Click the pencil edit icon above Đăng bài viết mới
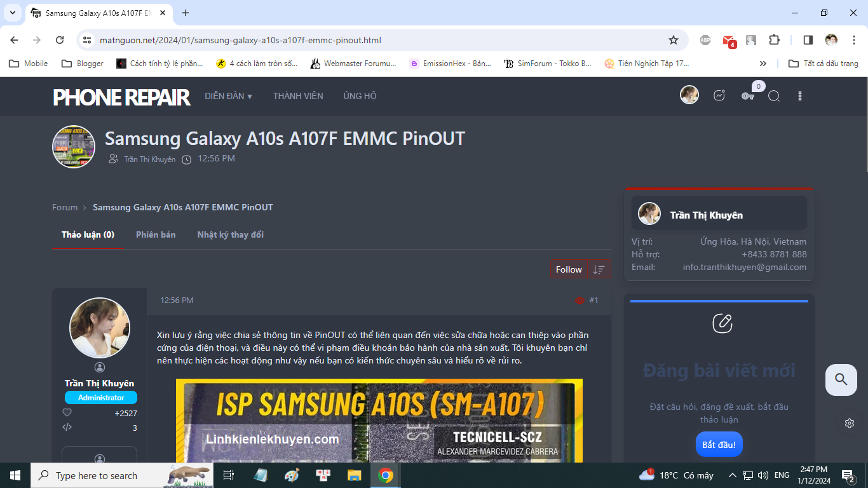This screenshot has height=488, width=868. (722, 323)
